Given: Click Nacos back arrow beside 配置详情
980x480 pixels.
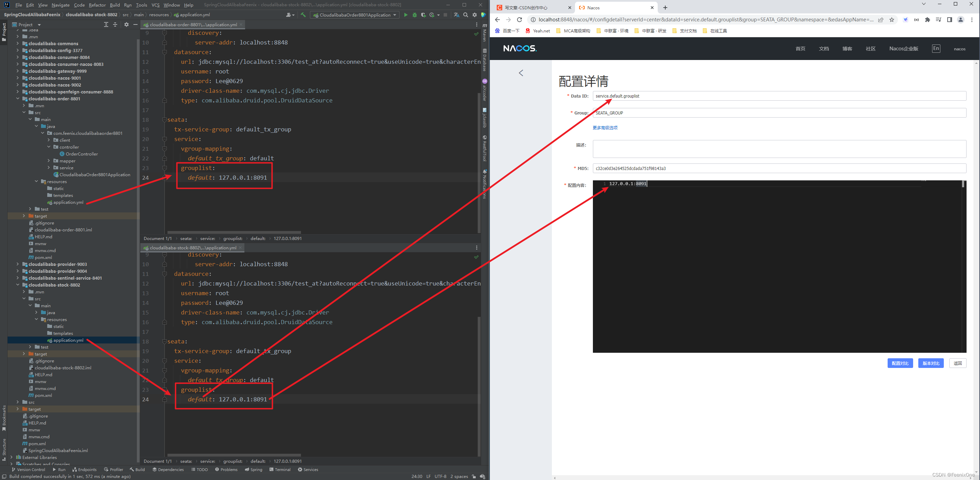Looking at the screenshot, I should 521,73.
